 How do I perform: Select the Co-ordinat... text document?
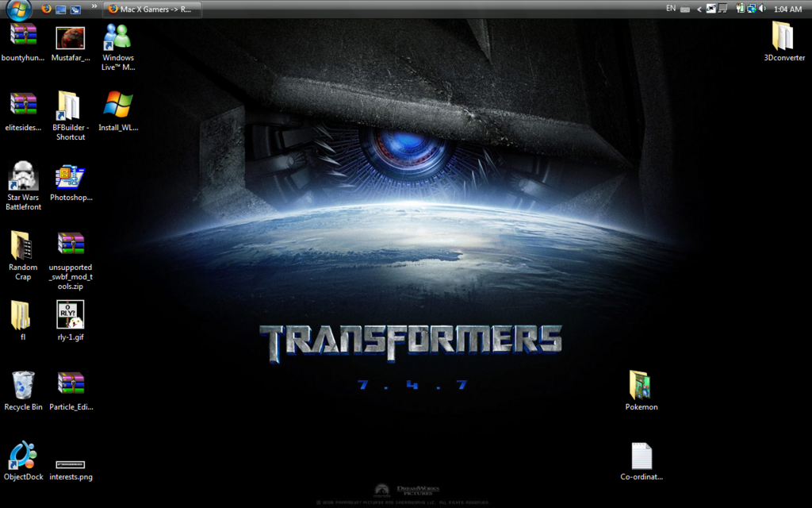[641, 461]
